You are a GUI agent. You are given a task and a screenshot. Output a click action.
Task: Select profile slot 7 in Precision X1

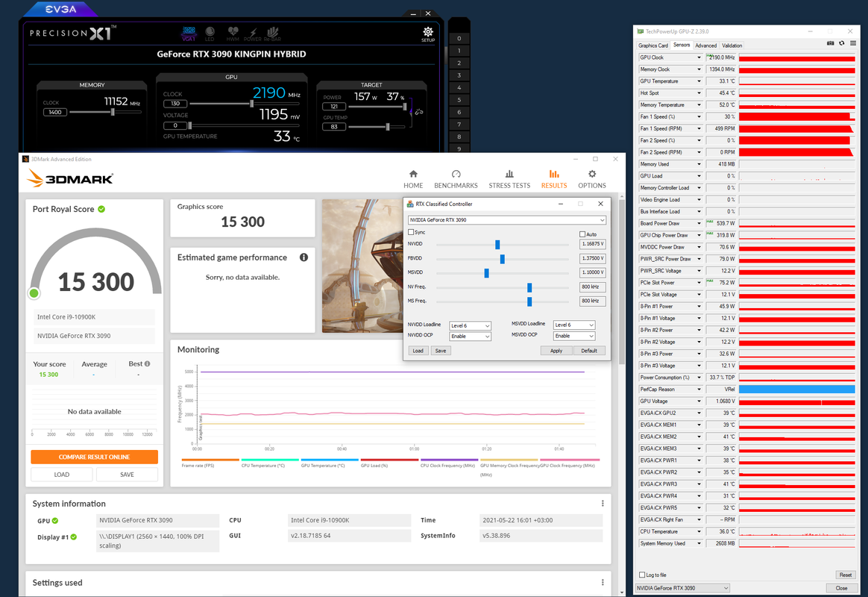[x=459, y=125]
